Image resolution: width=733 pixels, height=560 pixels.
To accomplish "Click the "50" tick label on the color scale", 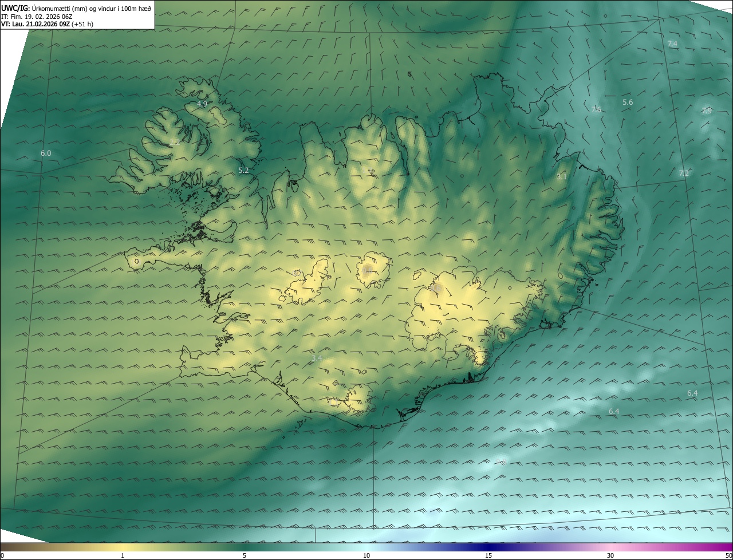I will click(728, 555).
